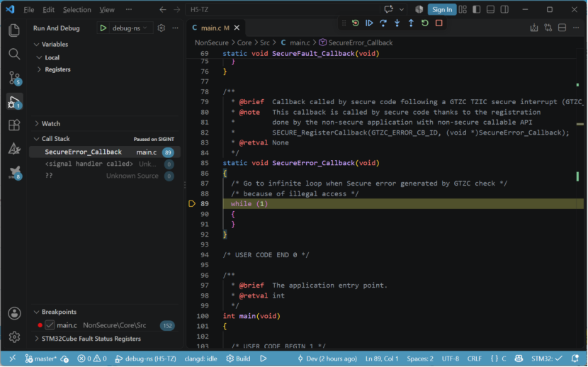Step out in debug toolbar
The height and width of the screenshot is (367, 588).
point(411,23)
